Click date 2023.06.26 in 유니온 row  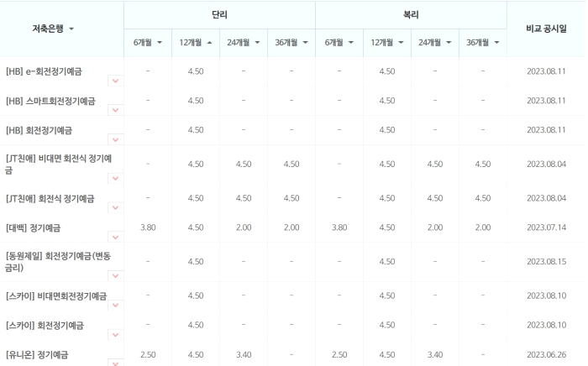pyautogui.click(x=546, y=354)
